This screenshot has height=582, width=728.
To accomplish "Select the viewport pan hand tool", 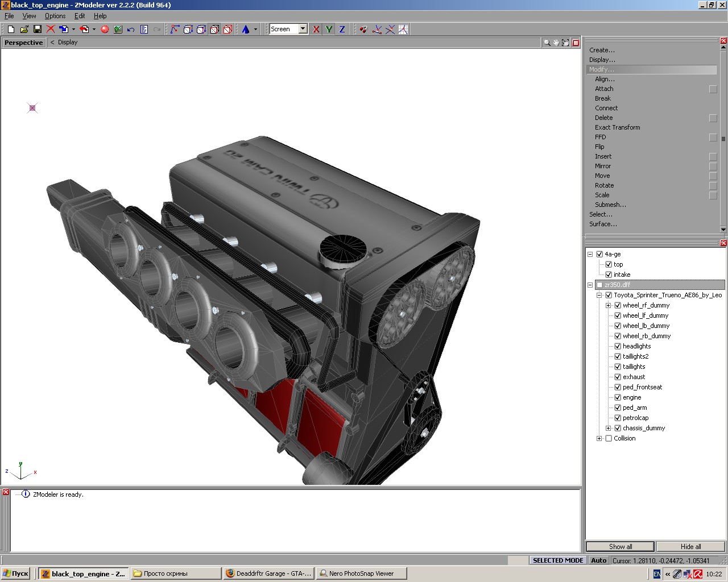I will coord(556,43).
